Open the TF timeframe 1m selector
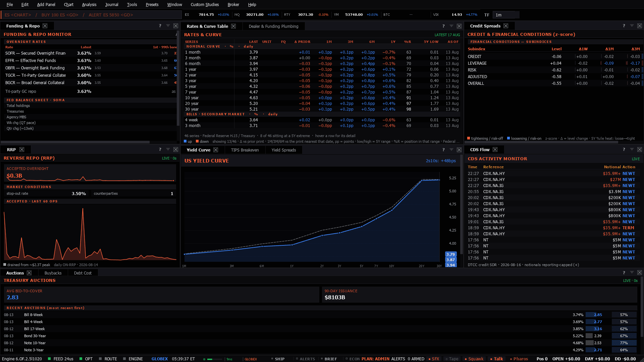 pos(506,15)
